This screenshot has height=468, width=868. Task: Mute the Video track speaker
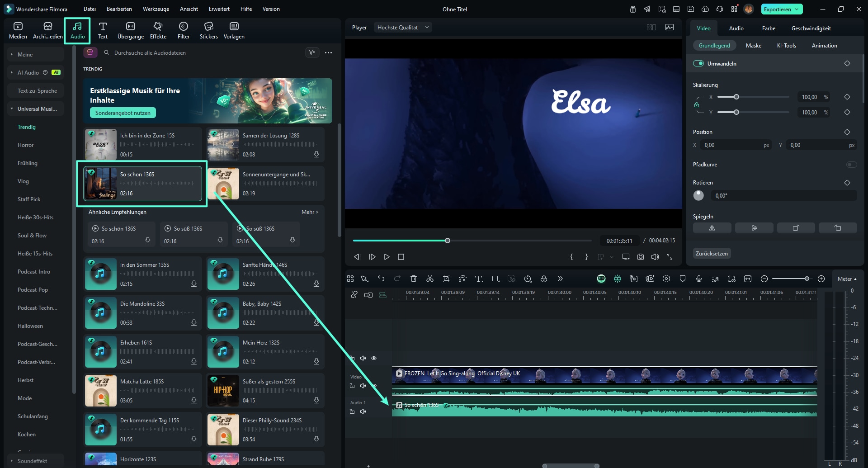click(x=363, y=386)
